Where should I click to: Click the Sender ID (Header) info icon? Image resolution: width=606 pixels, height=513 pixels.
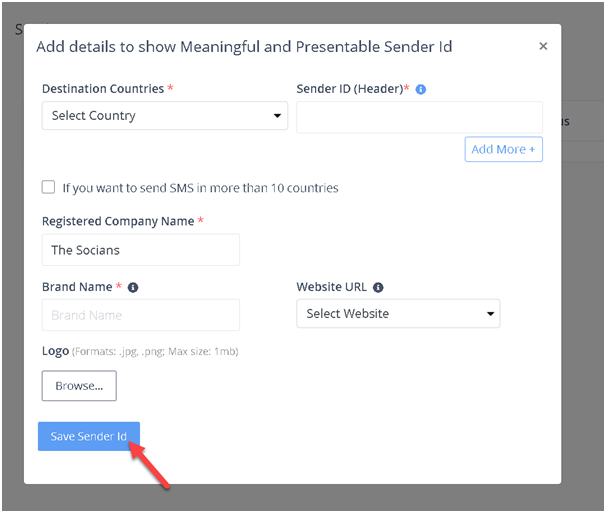pos(421,89)
